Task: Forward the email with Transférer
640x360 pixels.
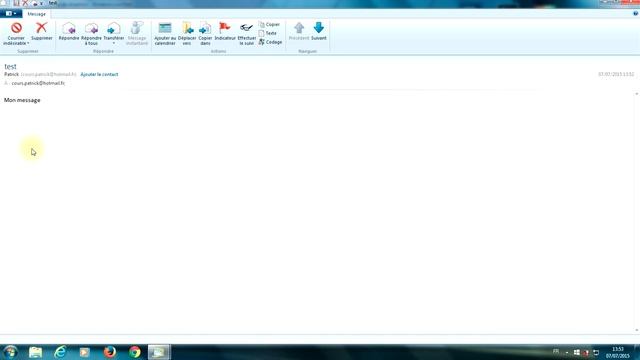Action: click(x=113, y=31)
